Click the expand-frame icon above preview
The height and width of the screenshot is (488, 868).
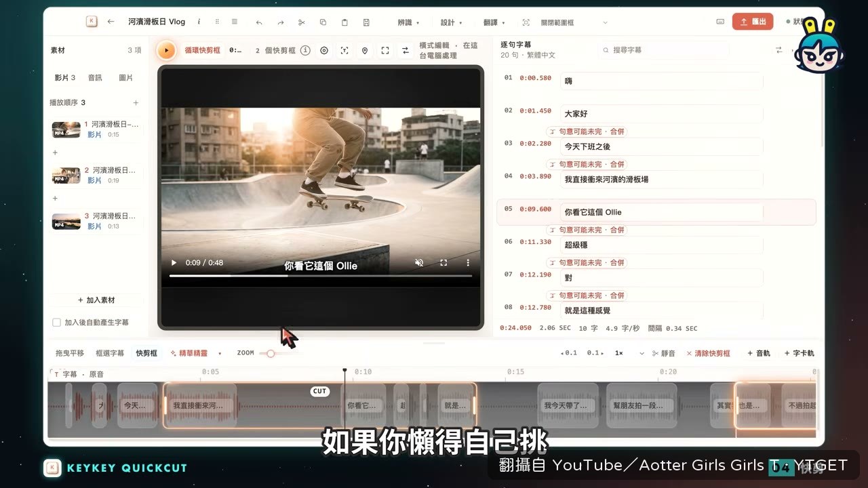click(385, 50)
